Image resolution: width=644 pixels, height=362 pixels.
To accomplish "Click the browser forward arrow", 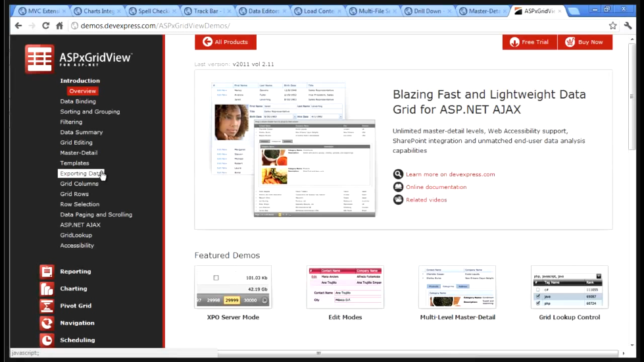I will click(x=32, y=26).
